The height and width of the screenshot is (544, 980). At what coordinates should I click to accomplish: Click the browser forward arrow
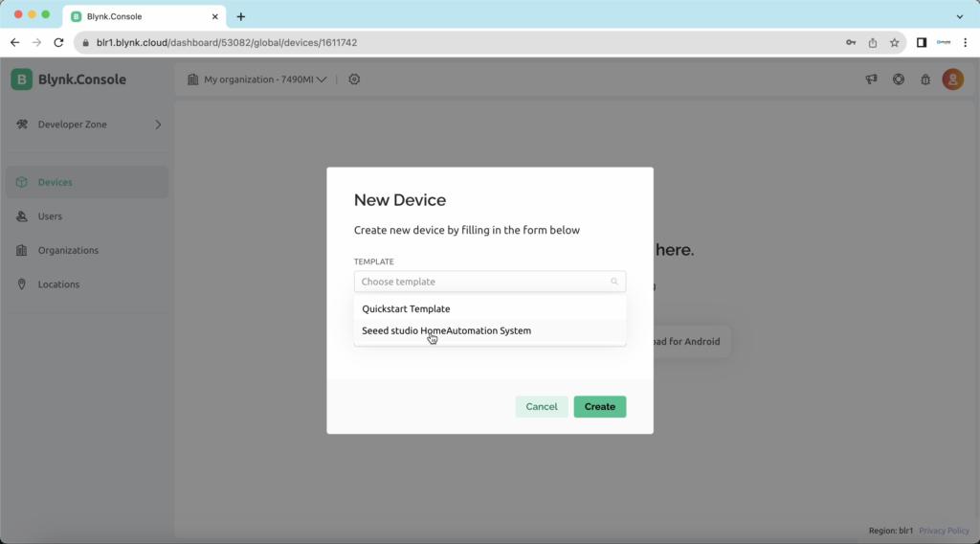tap(37, 42)
